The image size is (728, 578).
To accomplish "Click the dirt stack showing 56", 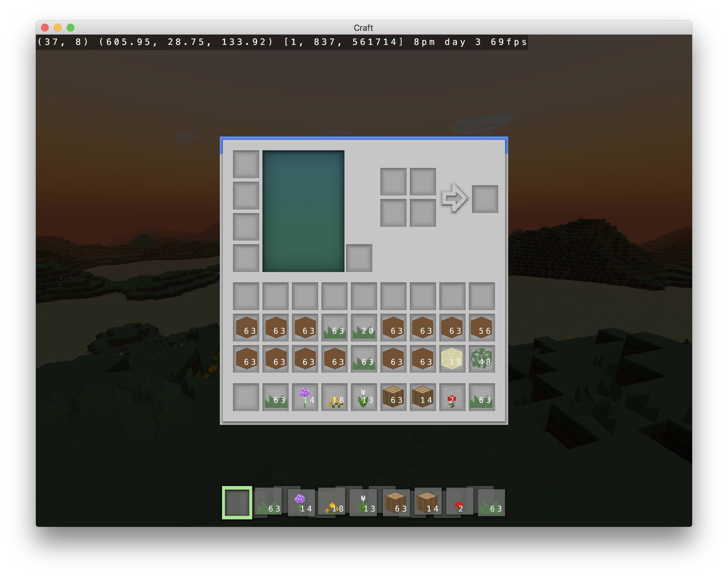I will point(482,327).
